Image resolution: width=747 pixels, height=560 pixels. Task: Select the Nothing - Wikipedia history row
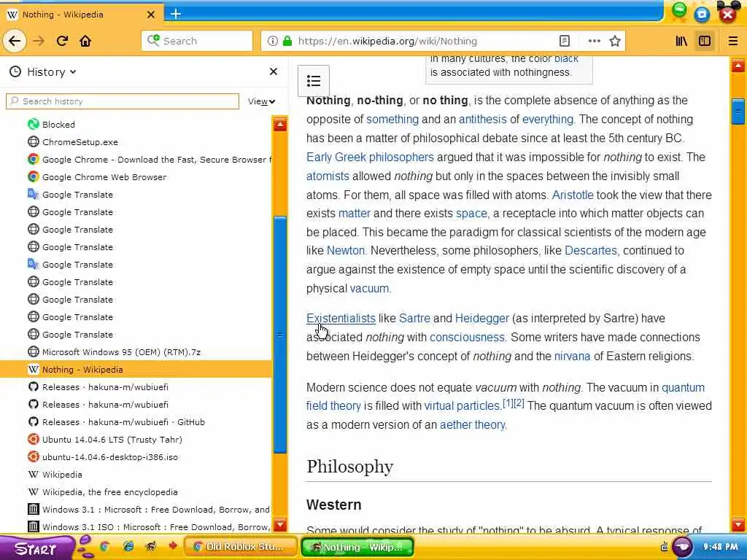click(x=136, y=370)
